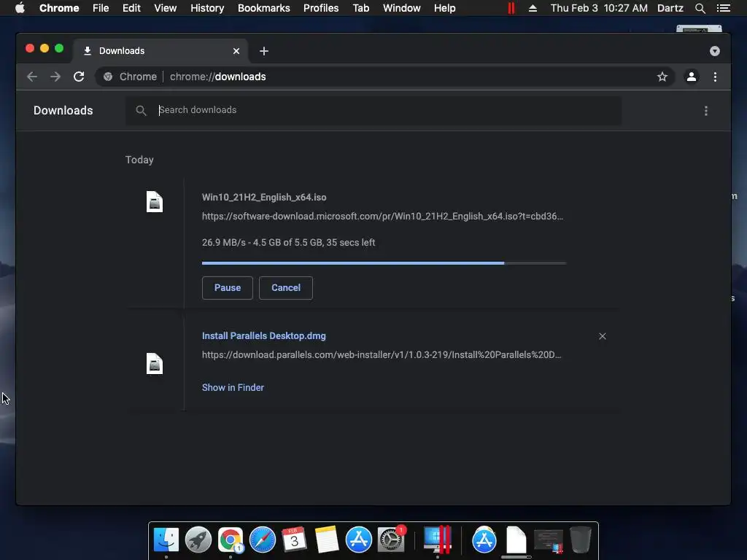Image resolution: width=747 pixels, height=560 pixels.
Task: Click the download.parallels.com URL
Action: [x=382, y=355]
